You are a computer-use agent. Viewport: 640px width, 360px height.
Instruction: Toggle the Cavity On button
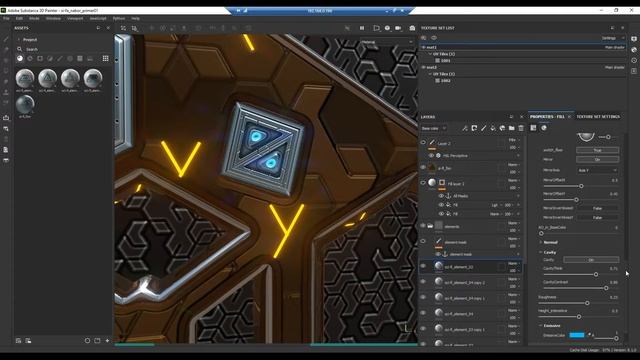(x=591, y=260)
